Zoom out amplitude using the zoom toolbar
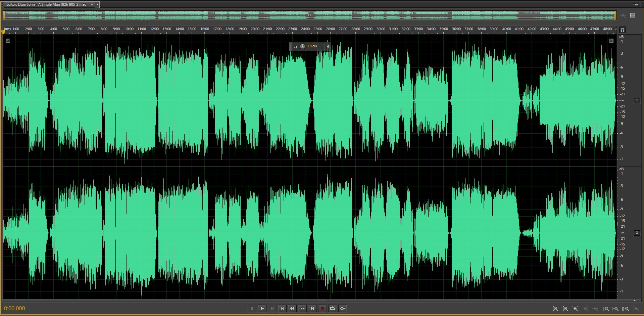Image resolution: width=644 pixels, height=316 pixels. tap(565, 309)
